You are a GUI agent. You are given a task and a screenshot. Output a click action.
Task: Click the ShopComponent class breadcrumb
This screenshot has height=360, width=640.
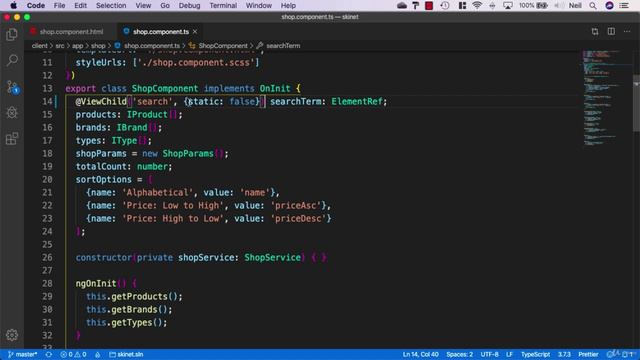(218, 46)
